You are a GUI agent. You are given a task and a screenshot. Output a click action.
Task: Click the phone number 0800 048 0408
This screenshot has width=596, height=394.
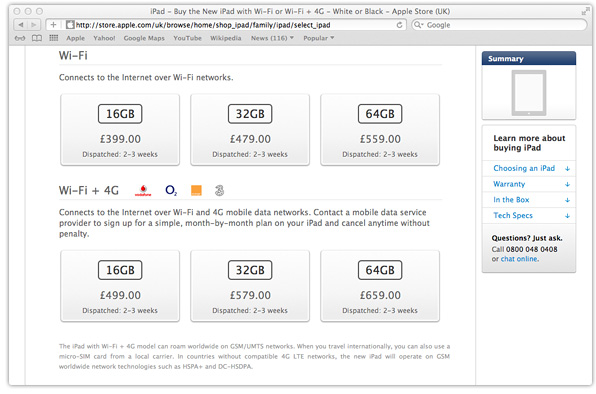531,249
